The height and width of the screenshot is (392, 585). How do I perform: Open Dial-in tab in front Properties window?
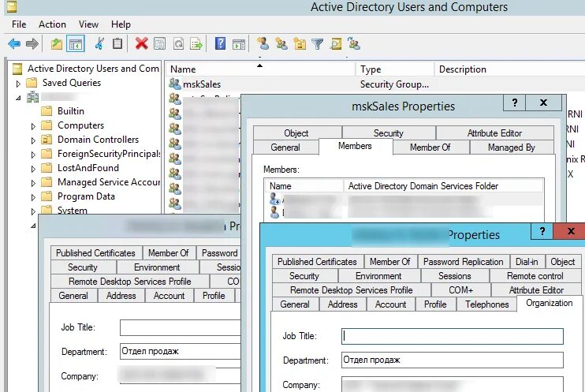527,262
